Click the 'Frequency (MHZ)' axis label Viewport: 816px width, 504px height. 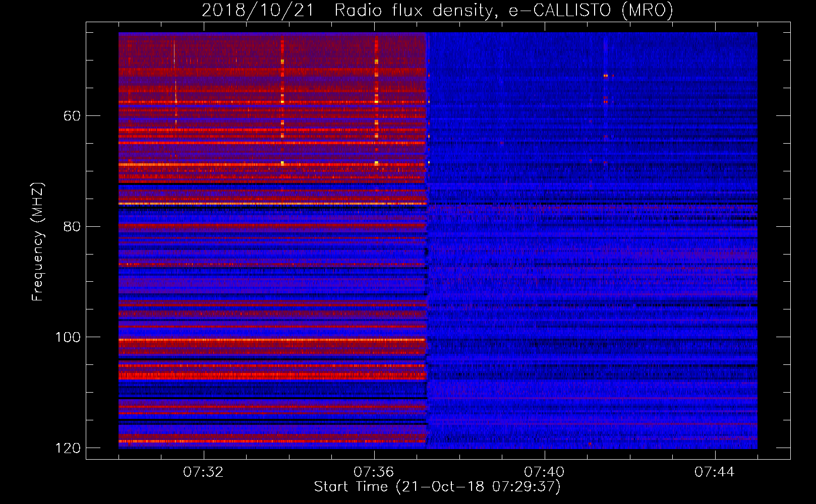[x=37, y=241]
